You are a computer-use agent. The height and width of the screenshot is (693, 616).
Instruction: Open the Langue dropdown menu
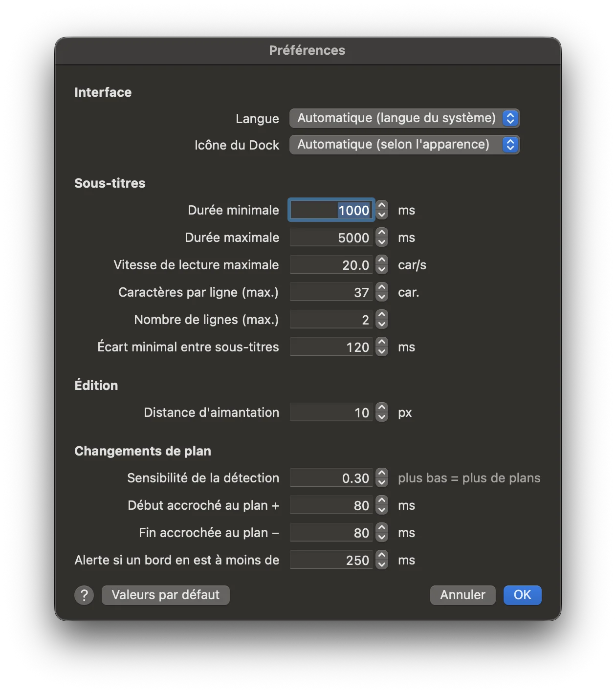pos(404,118)
